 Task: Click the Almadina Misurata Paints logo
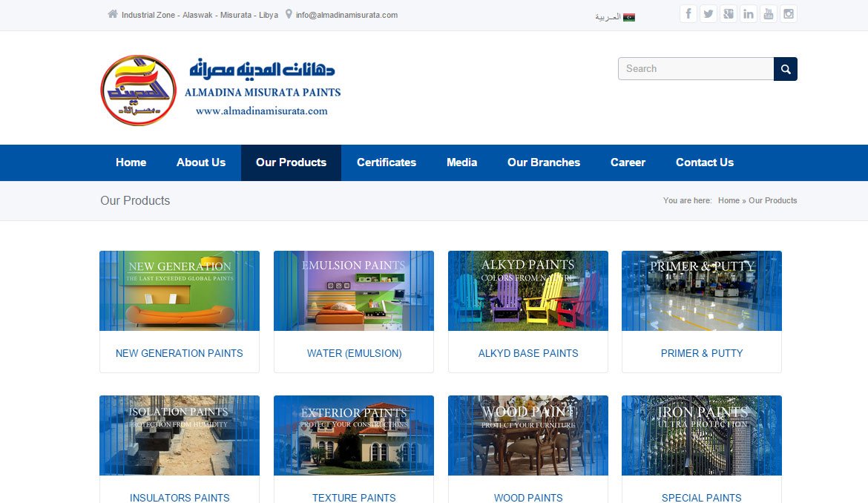[221, 90]
